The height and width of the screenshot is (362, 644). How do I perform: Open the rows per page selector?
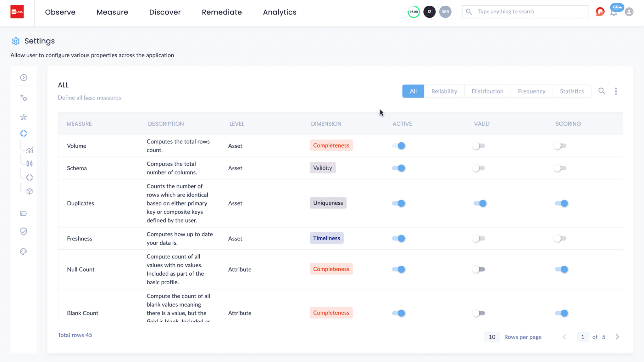(x=492, y=337)
